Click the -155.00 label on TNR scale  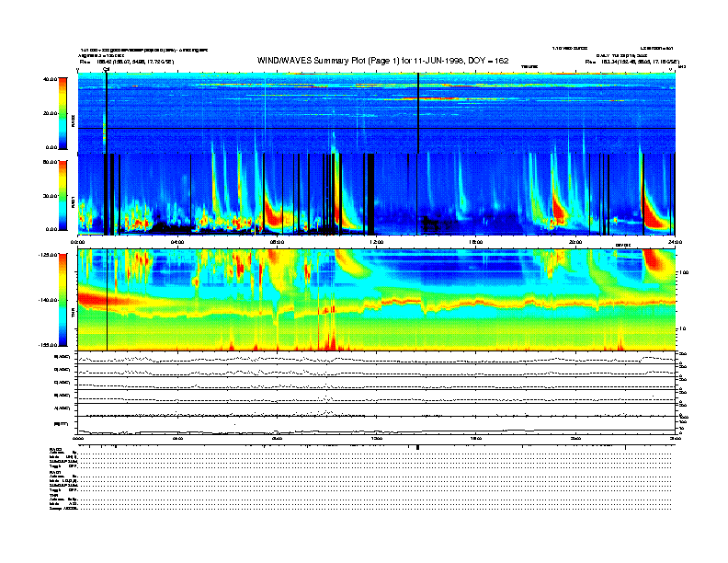point(48,345)
